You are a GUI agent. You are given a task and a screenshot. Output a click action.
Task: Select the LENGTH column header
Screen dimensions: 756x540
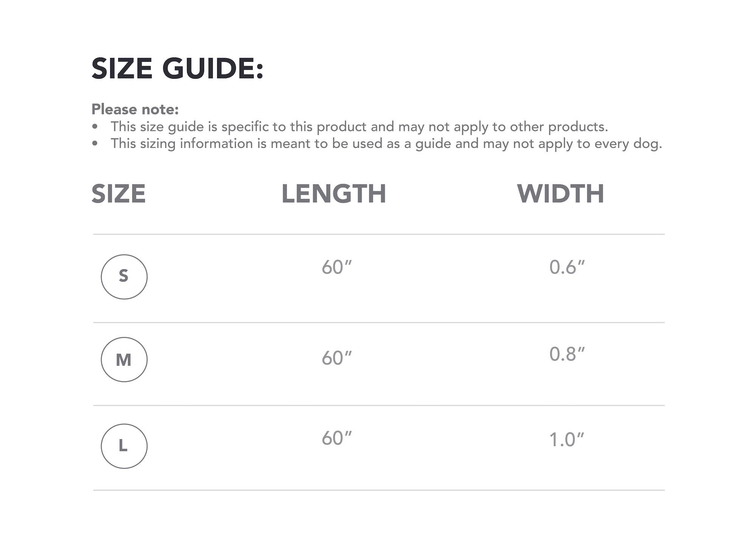(x=334, y=193)
